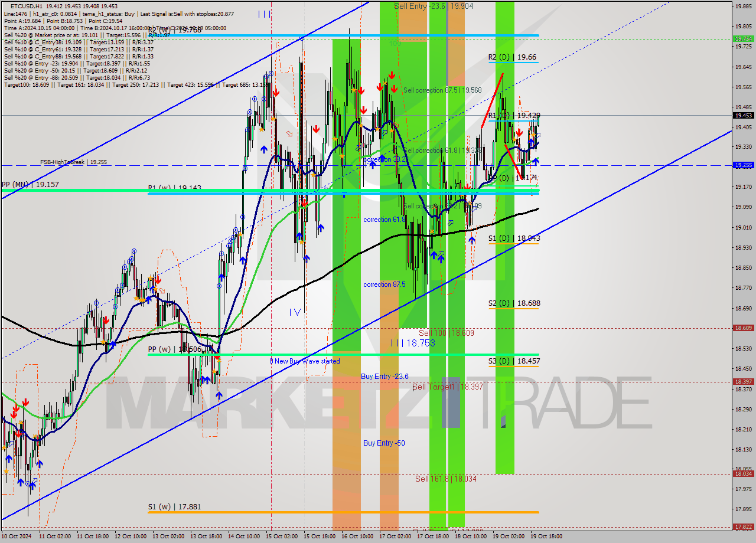The height and width of the screenshot is (543, 756).
Task: Click the red 18.609 price tag on axis
Action: pyautogui.click(x=743, y=328)
